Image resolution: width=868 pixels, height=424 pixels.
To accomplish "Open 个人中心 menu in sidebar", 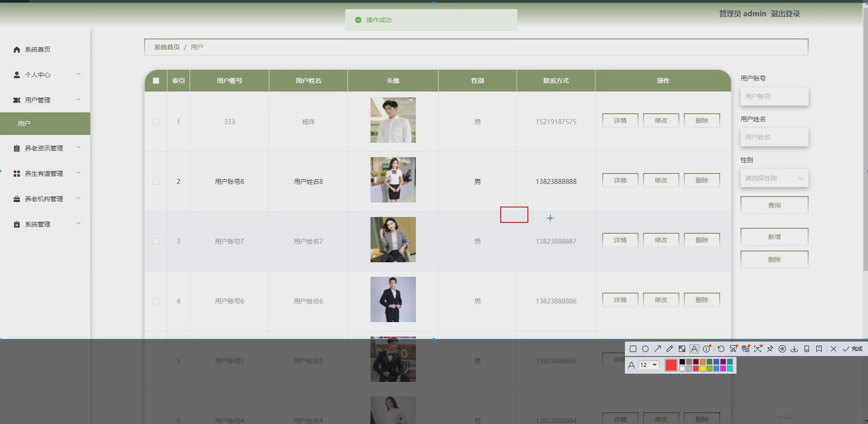I will pos(38,75).
